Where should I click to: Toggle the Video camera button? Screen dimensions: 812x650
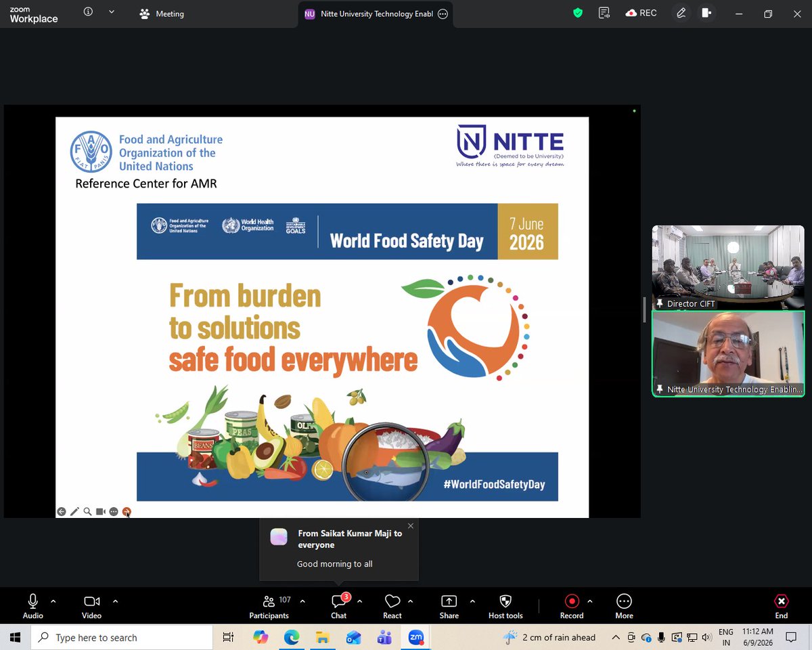coord(91,607)
